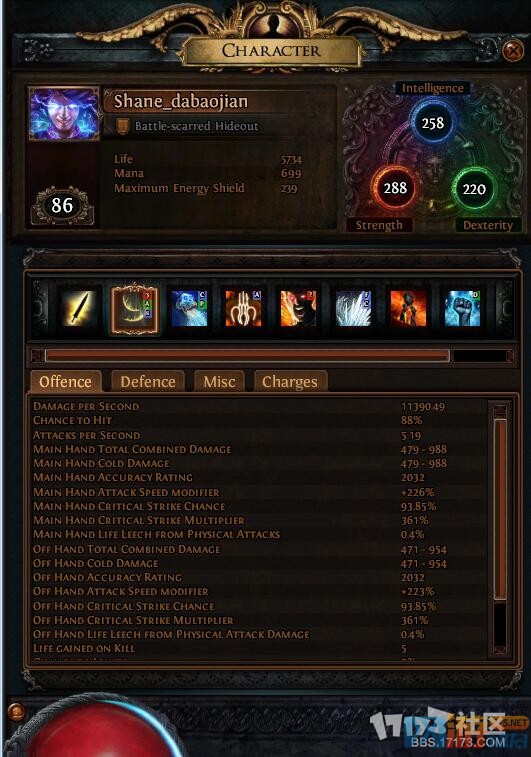The image size is (531, 757).
Task: Choose the orange claw hand skill icon
Action: [x=243, y=308]
